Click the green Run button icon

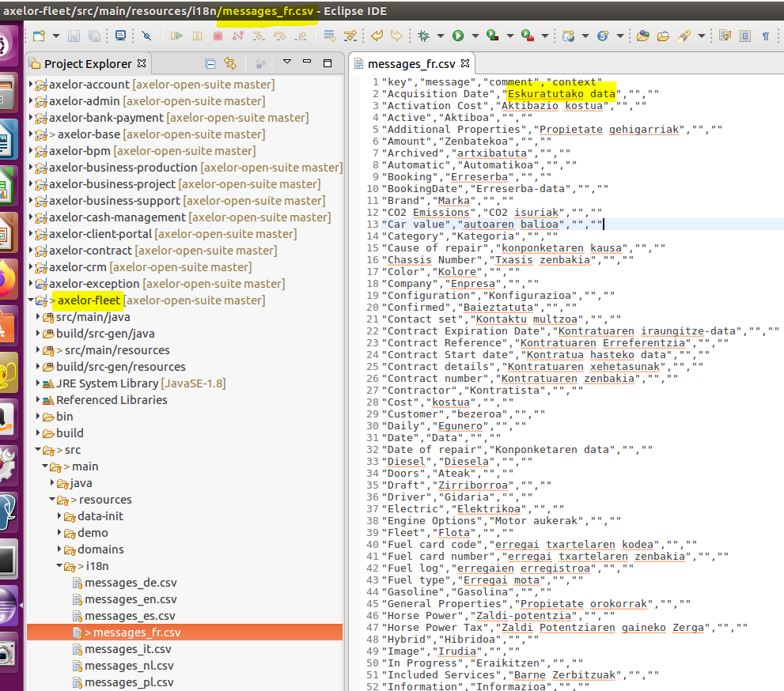point(458,36)
